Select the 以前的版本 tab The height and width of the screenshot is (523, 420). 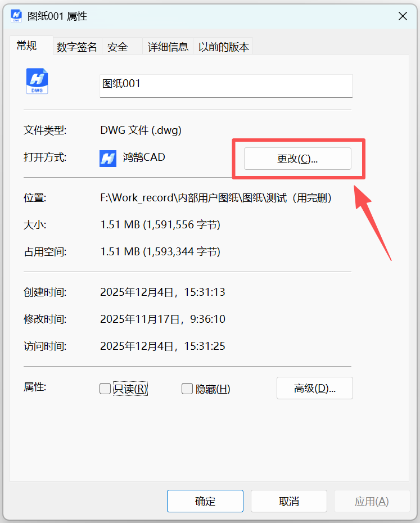(224, 47)
